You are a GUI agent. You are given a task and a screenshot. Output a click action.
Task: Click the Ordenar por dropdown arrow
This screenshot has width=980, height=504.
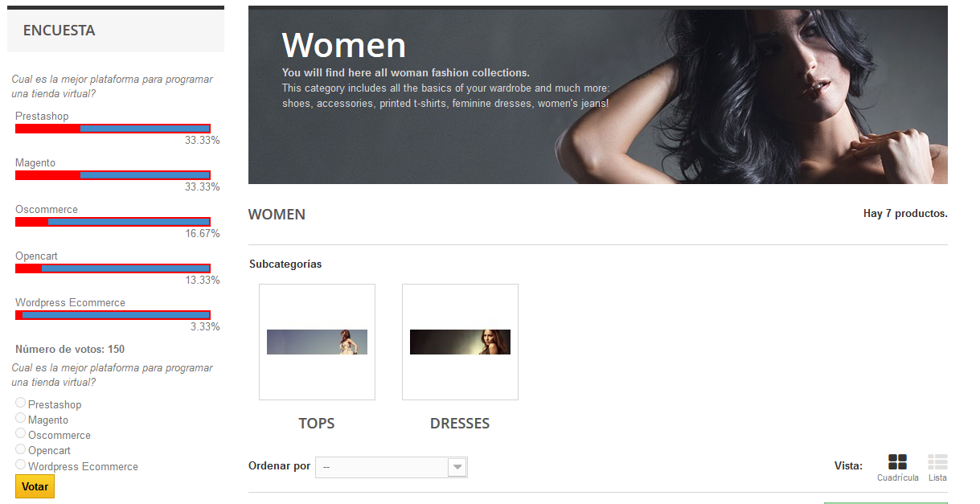457,467
